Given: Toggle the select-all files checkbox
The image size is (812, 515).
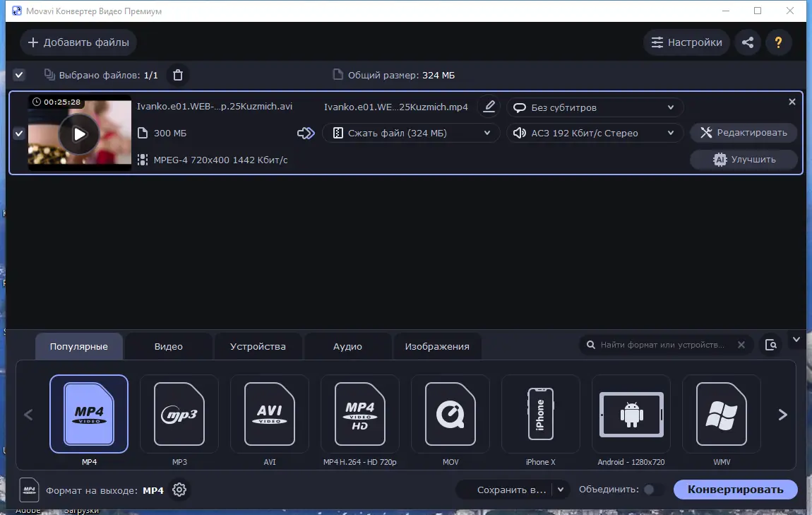Looking at the screenshot, I should [19, 75].
